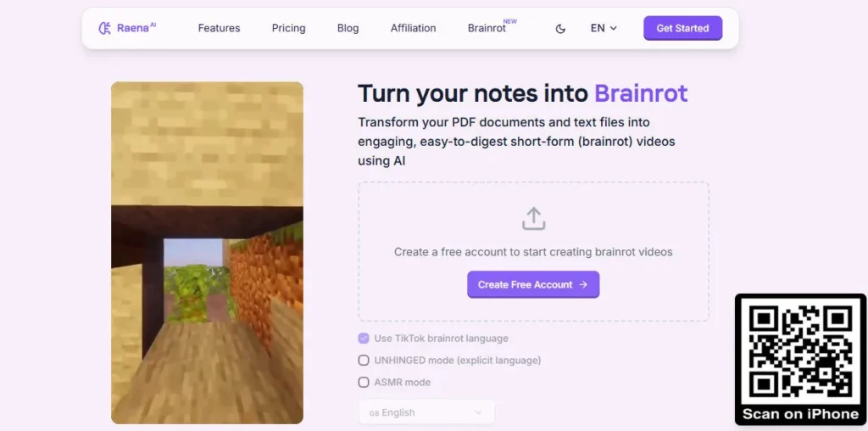868x431 pixels.
Task: Click the Create Free Account button
Action: [x=533, y=285]
